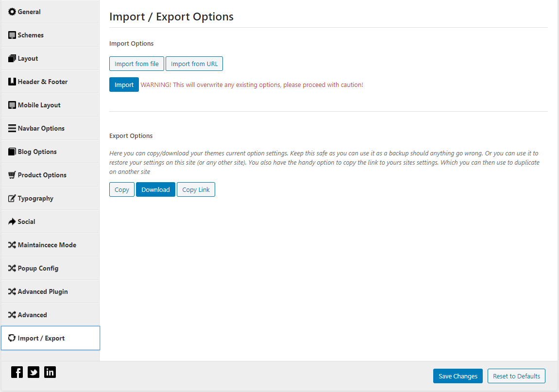
Task: Click the Social share arrow icon
Action: [12, 222]
